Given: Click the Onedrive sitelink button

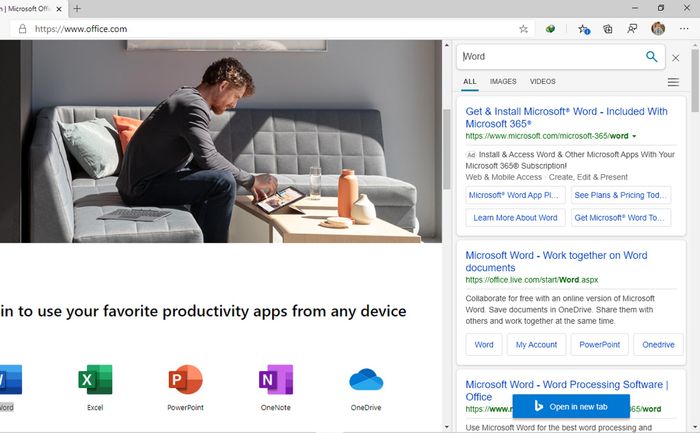Looking at the screenshot, I should (x=658, y=345).
